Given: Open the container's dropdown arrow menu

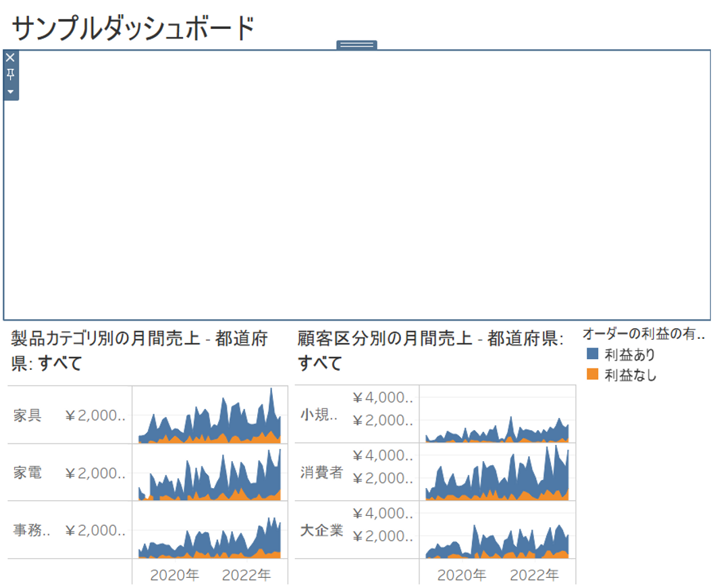Looking at the screenshot, I should coord(10,91).
